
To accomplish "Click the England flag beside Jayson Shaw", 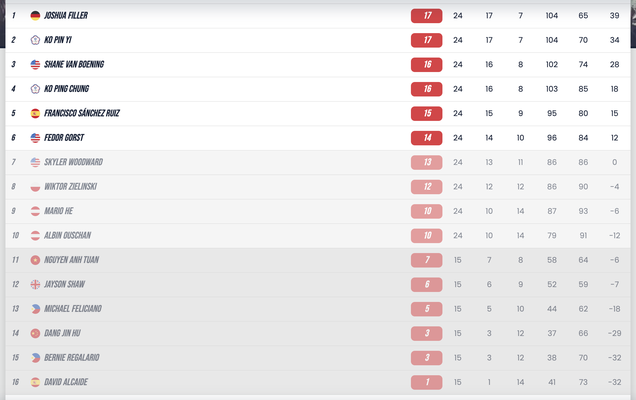I will [x=36, y=284].
